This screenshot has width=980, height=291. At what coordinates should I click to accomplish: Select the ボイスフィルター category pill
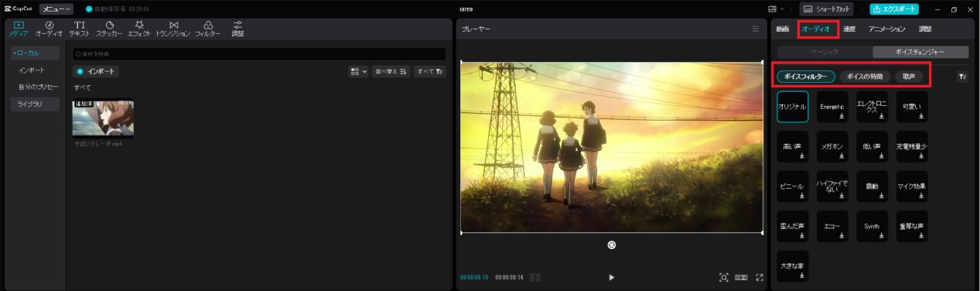click(x=806, y=77)
